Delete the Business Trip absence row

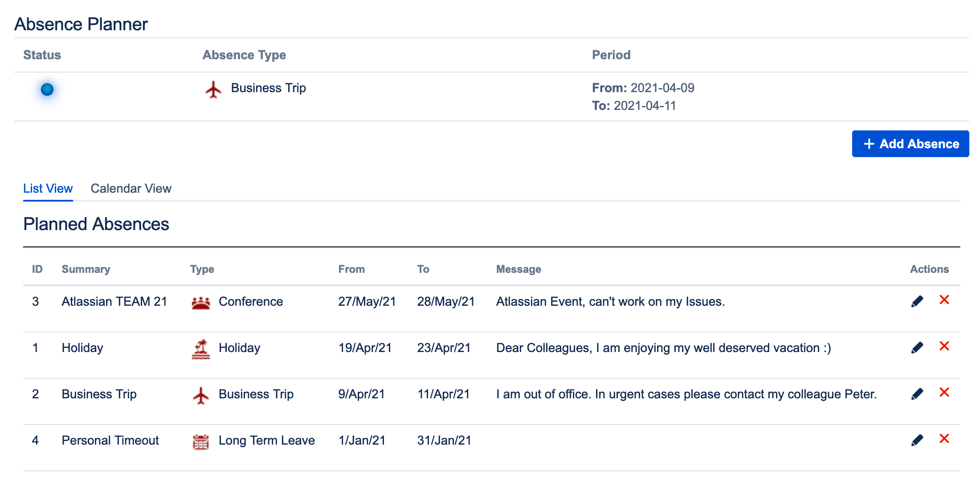pos(944,393)
